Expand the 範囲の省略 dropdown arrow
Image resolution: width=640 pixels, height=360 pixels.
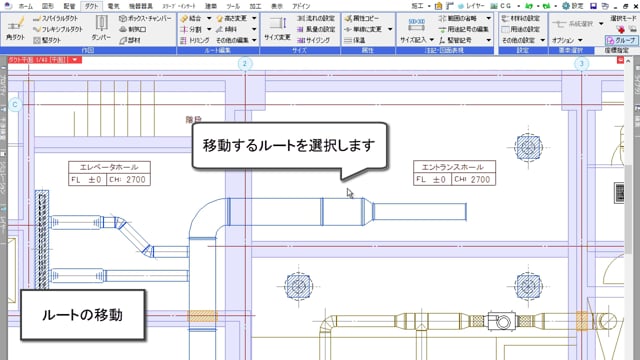coord(489,18)
